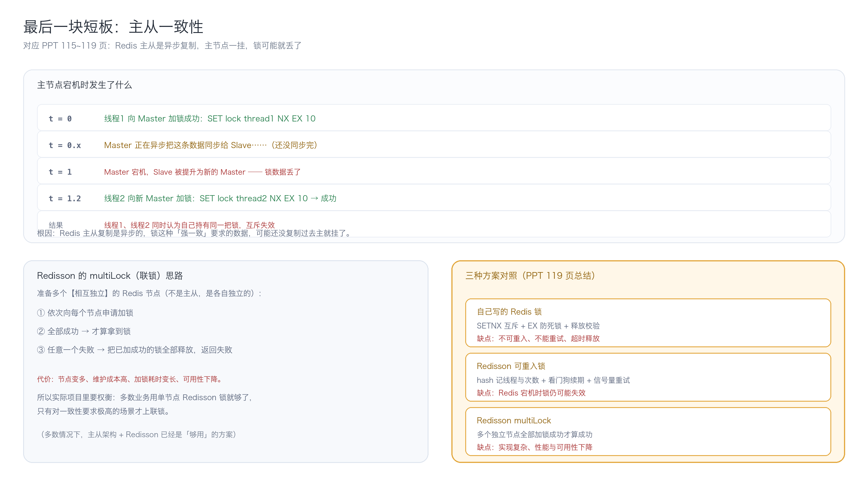
Task: Click the 根因 explanation line
Action: 195,233
